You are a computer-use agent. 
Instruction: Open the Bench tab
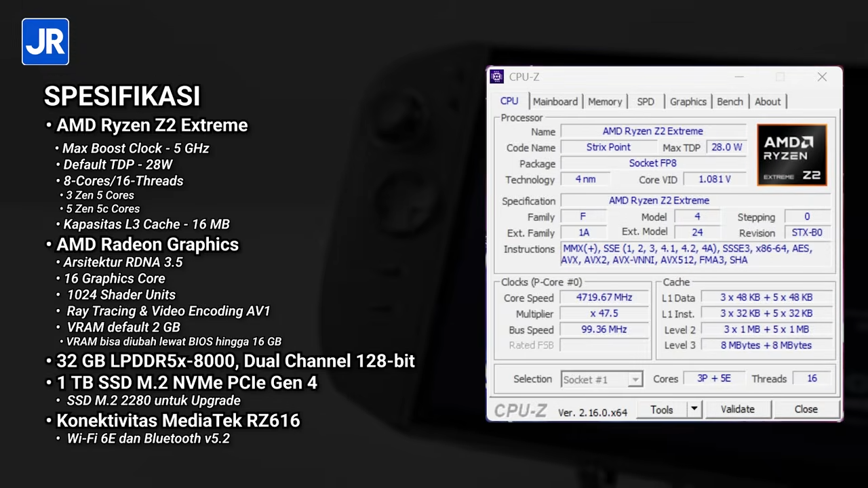[730, 102]
